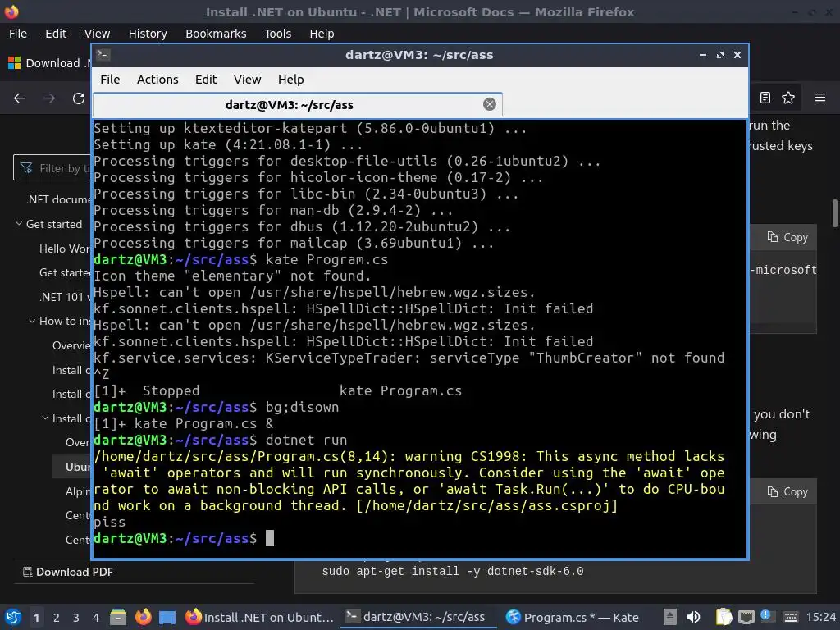
Task: Close the terminal tab dartz@VM3
Action: tap(489, 104)
